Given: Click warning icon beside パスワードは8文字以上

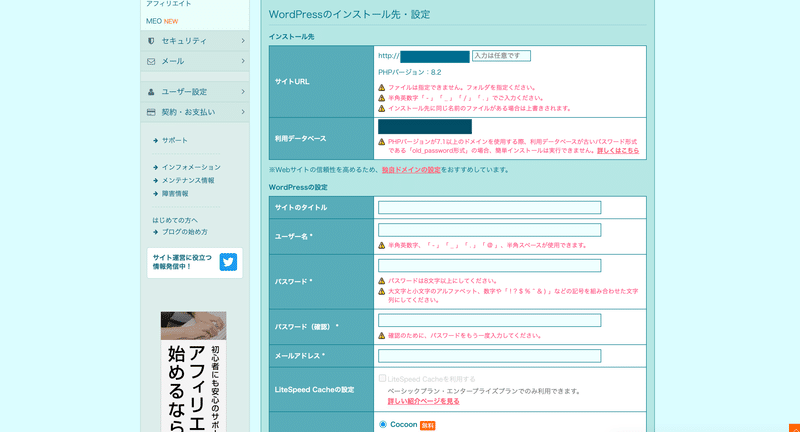Looking at the screenshot, I should pyautogui.click(x=382, y=281).
